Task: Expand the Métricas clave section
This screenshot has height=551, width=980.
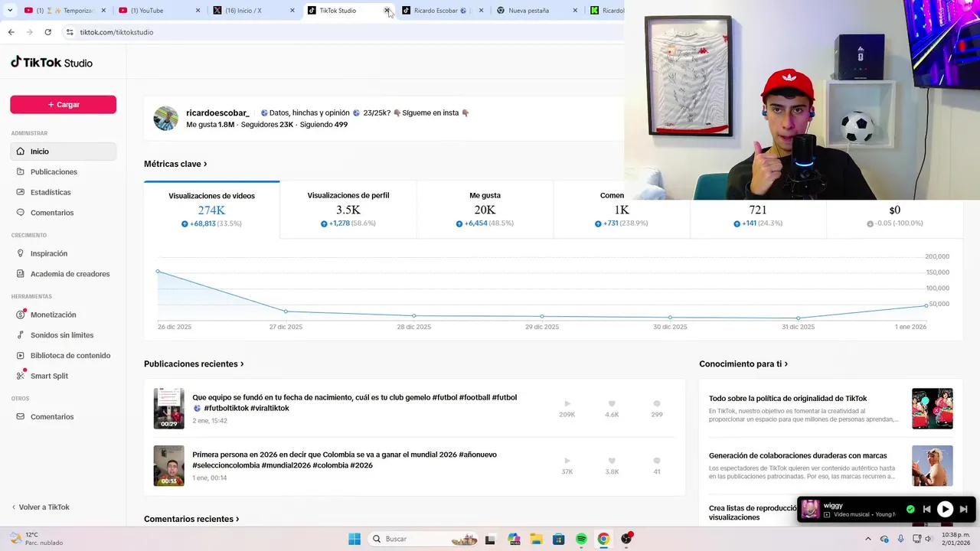Action: (x=175, y=164)
